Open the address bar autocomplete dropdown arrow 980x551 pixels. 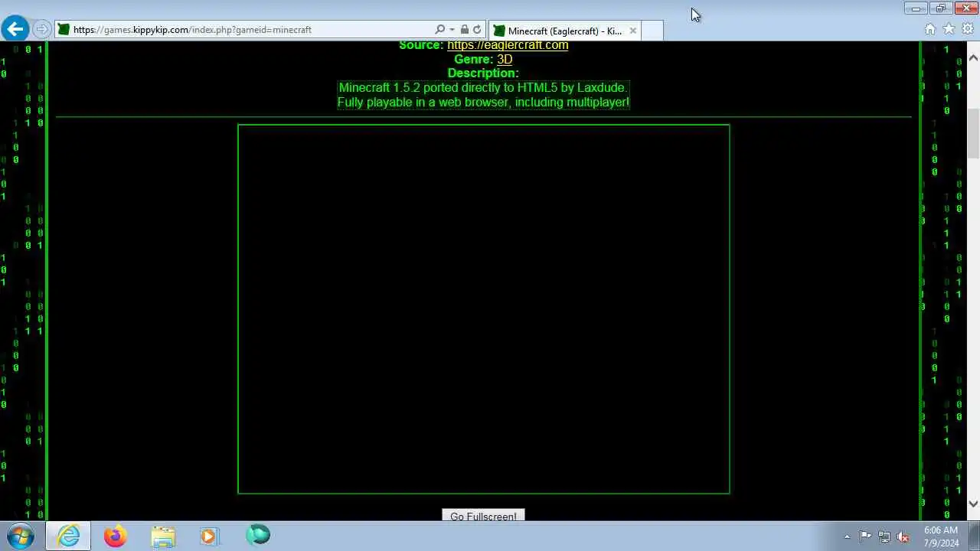(x=452, y=30)
